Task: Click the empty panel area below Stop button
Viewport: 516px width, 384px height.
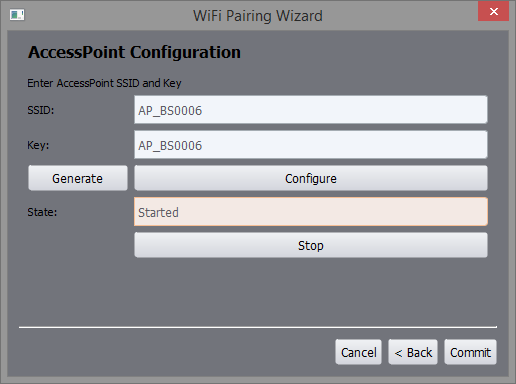Action: click(x=258, y=292)
